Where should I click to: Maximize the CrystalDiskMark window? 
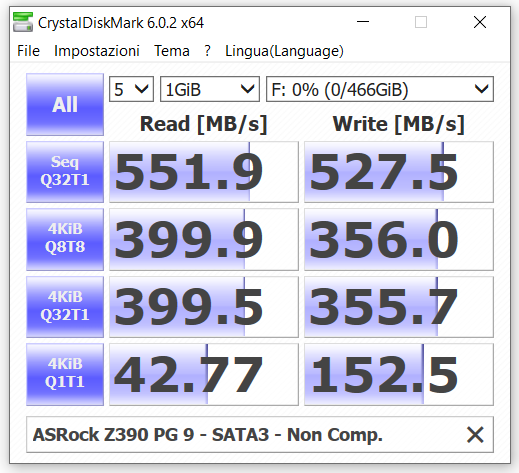tap(421, 22)
